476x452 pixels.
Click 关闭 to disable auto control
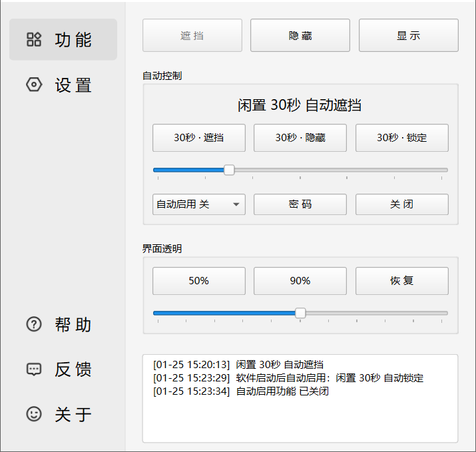[x=401, y=204]
